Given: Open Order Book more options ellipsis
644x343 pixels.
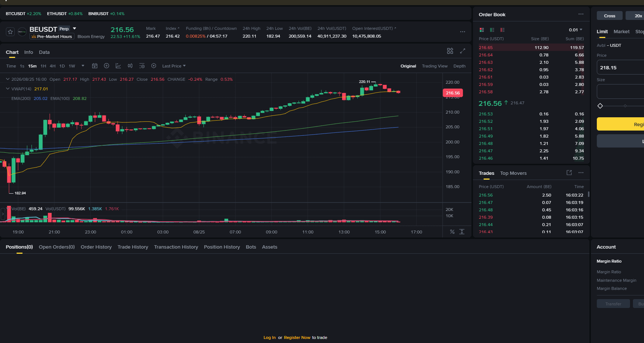Looking at the screenshot, I should click(581, 14).
